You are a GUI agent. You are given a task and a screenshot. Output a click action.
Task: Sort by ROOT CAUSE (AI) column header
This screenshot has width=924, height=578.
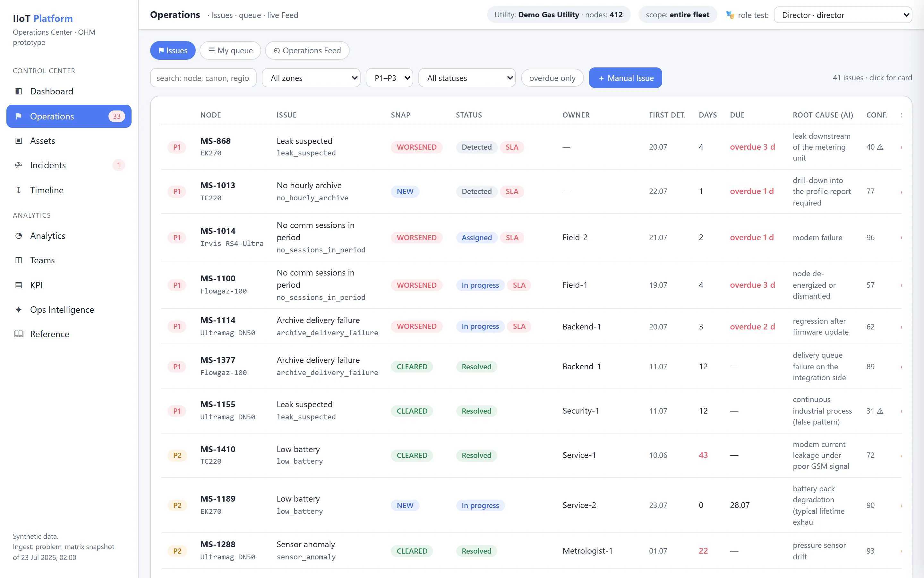[822, 115]
